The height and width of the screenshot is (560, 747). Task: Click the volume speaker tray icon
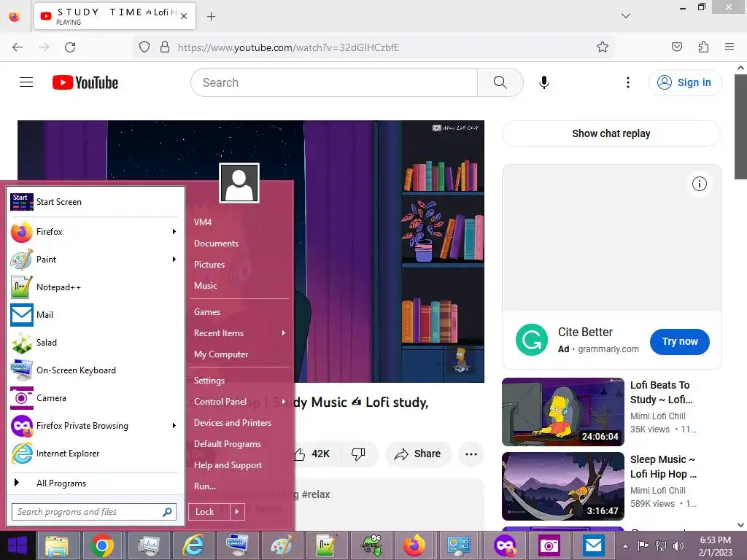(678, 546)
